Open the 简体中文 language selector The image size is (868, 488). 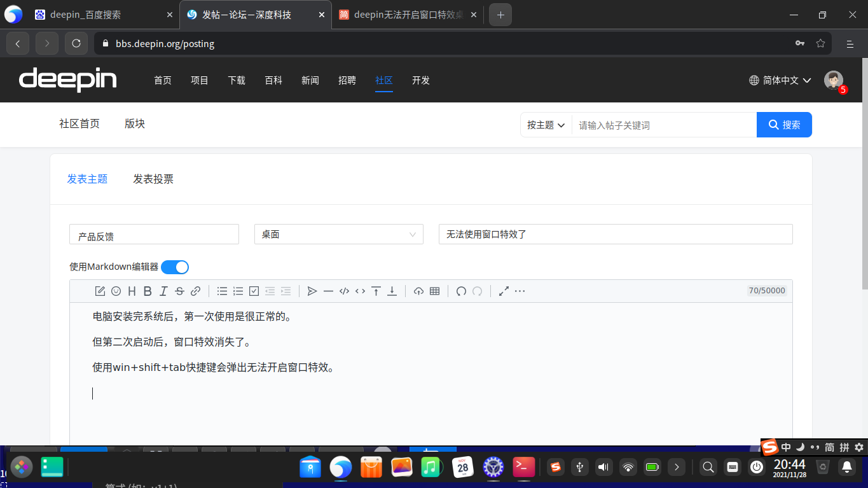coord(780,80)
